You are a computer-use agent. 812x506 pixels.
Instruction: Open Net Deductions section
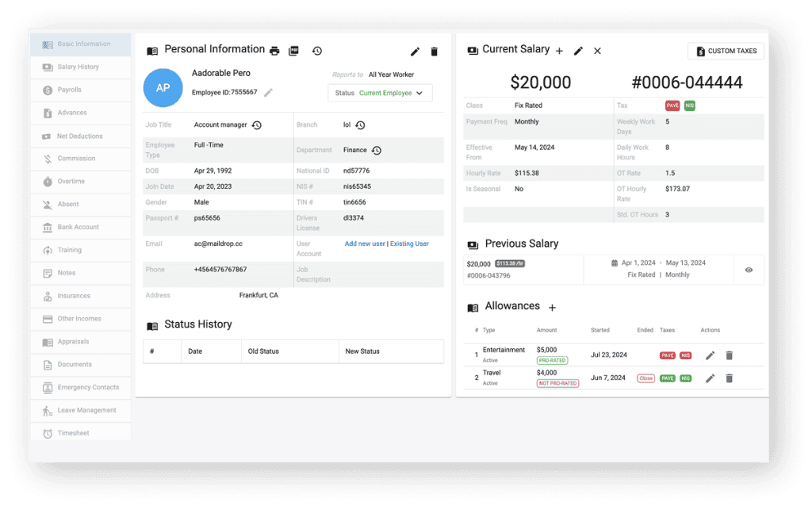80,136
